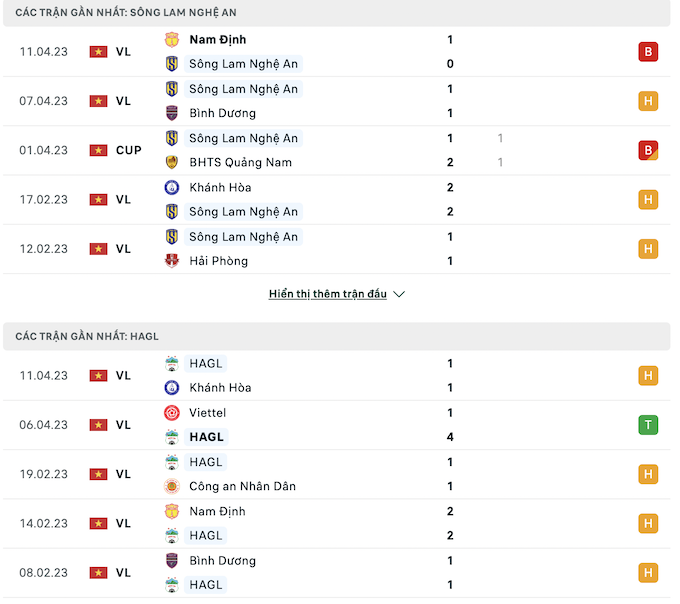Click the Sông Lam Nghệ An logo in 12.02.23 match
The height and width of the screenshot is (604, 680).
click(x=172, y=237)
